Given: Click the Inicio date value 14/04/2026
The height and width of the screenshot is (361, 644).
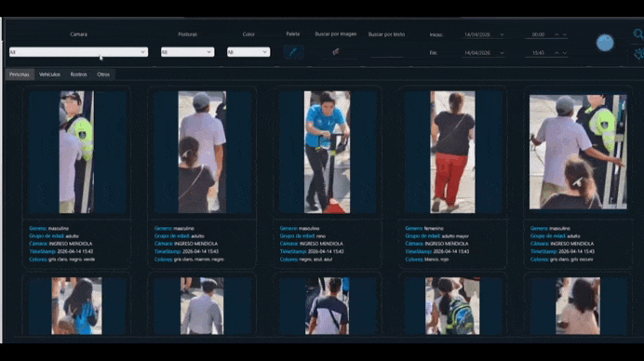Looking at the screenshot, I should pos(477,35).
